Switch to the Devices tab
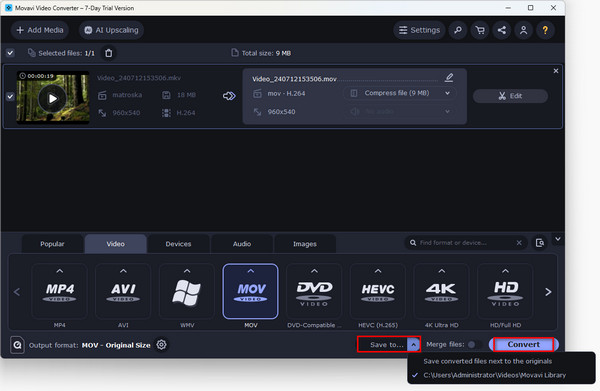Viewport: 600px width, 391px height. pyautogui.click(x=178, y=244)
